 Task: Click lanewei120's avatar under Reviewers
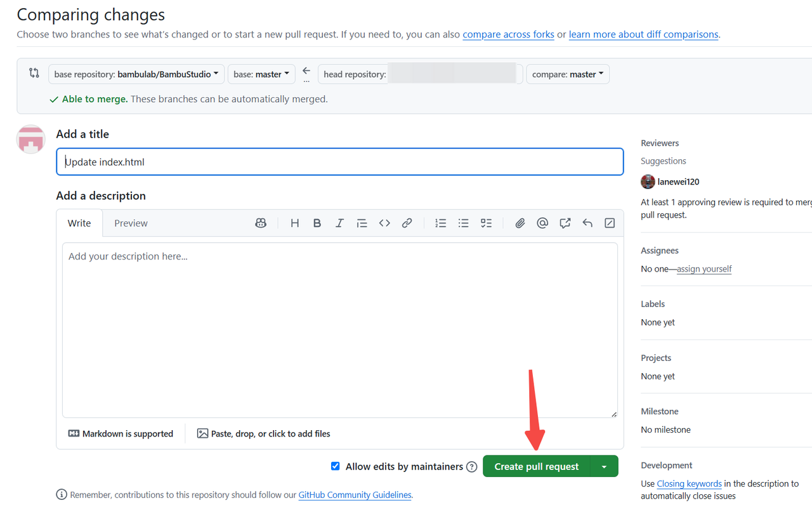click(x=648, y=181)
